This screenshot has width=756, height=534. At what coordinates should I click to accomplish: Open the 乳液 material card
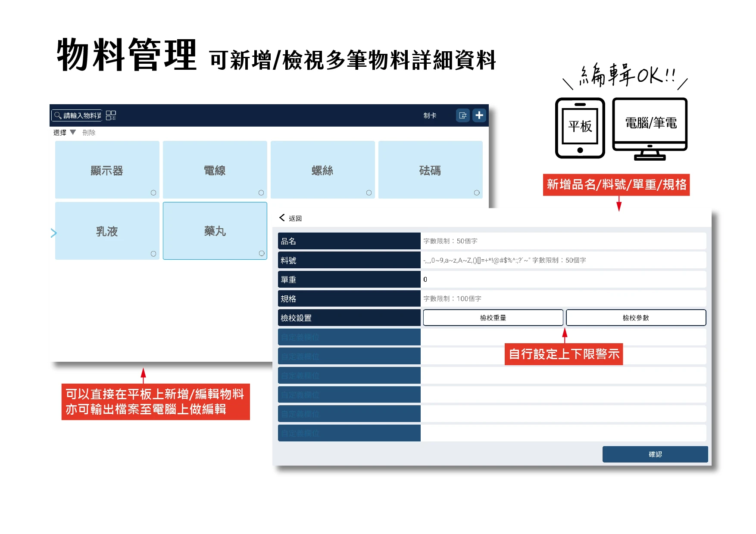[x=107, y=231]
